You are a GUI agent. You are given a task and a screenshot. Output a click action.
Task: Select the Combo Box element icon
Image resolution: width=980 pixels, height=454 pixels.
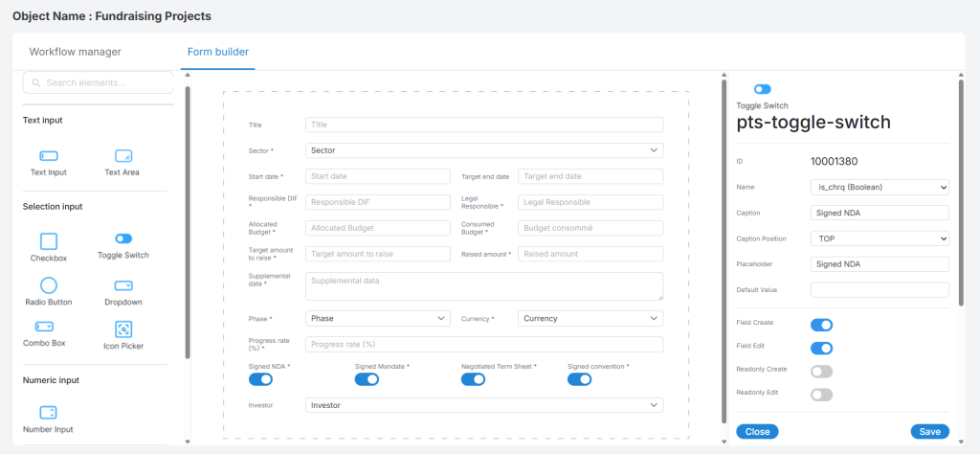pos(44,326)
